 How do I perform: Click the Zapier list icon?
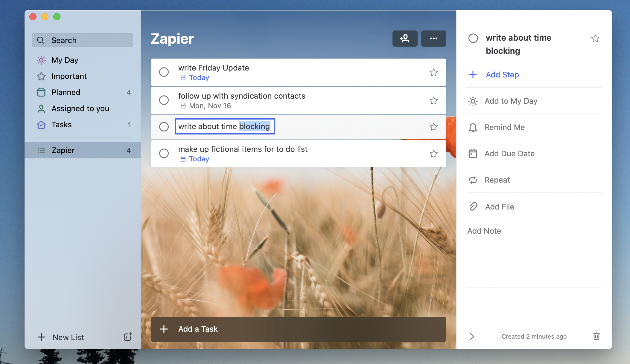pyautogui.click(x=41, y=149)
